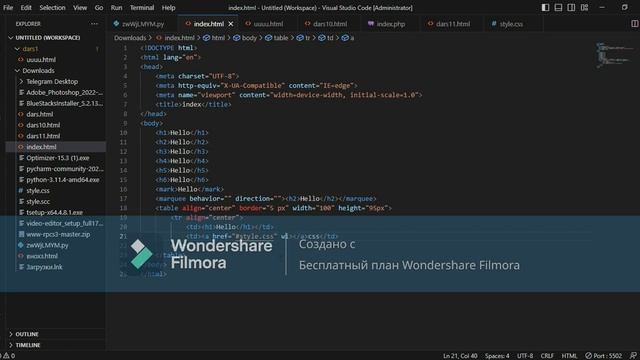The height and width of the screenshot is (360, 640).
Task: Open errors and warnings status item
Action: pyautogui.click(x=9, y=356)
